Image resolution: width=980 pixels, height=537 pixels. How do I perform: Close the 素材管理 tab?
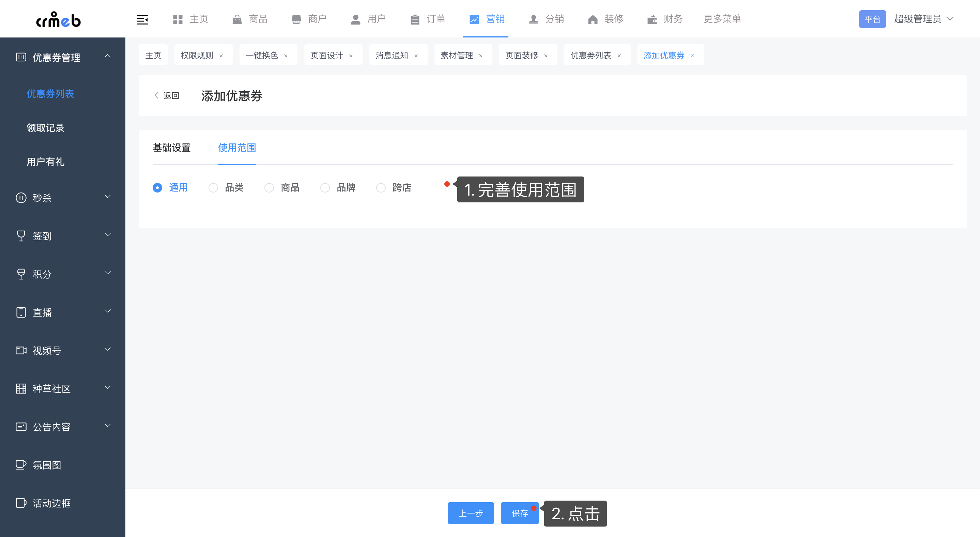point(481,56)
